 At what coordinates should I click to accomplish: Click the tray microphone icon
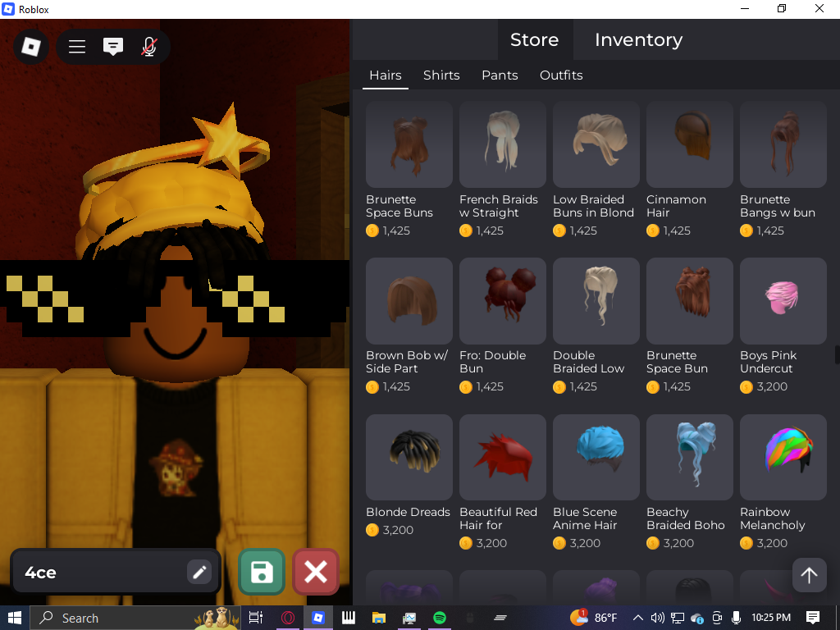736,618
